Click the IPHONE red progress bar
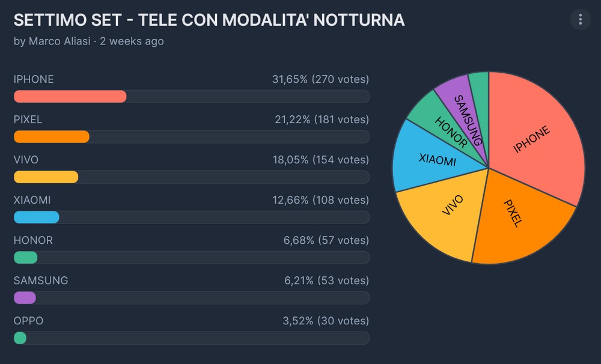The height and width of the screenshot is (364, 601). [70, 97]
